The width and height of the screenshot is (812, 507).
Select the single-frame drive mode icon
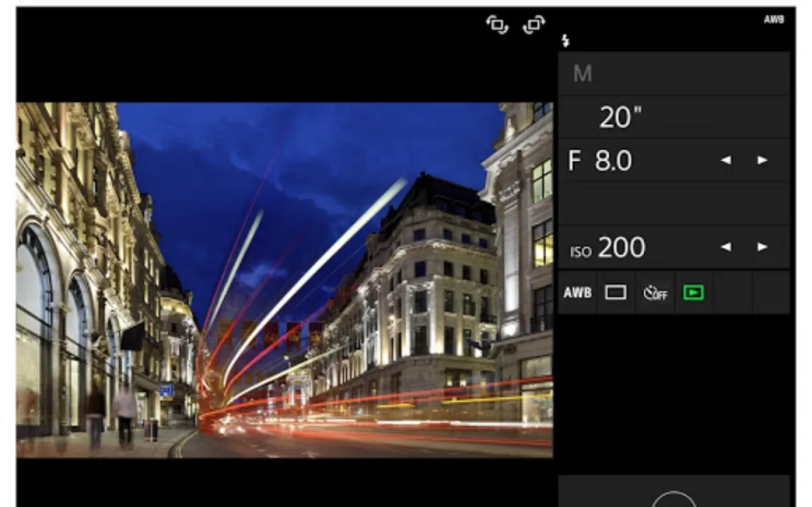click(616, 292)
